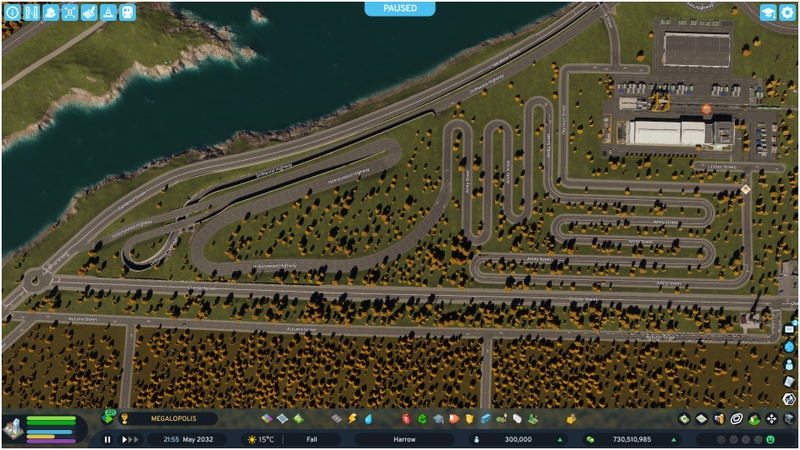Open the parks and recreation menu
Viewport: 800px width, 450px height.
pyautogui.click(x=502, y=419)
